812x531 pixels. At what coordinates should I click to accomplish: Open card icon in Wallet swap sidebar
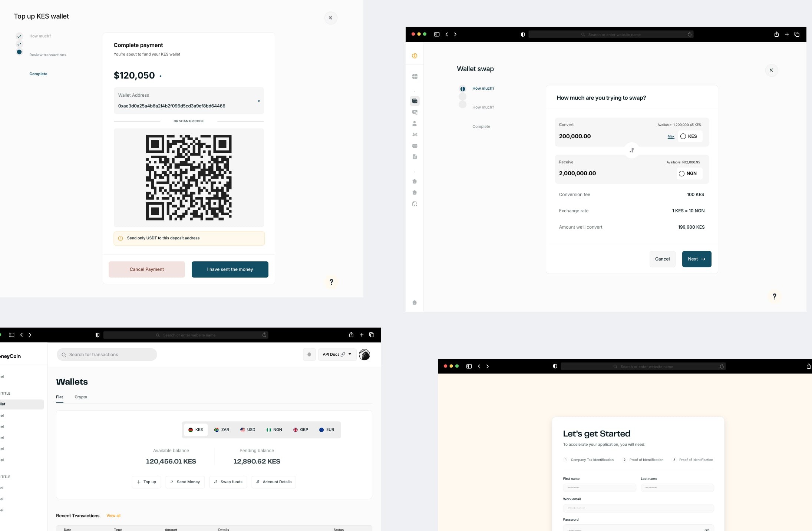point(415,146)
